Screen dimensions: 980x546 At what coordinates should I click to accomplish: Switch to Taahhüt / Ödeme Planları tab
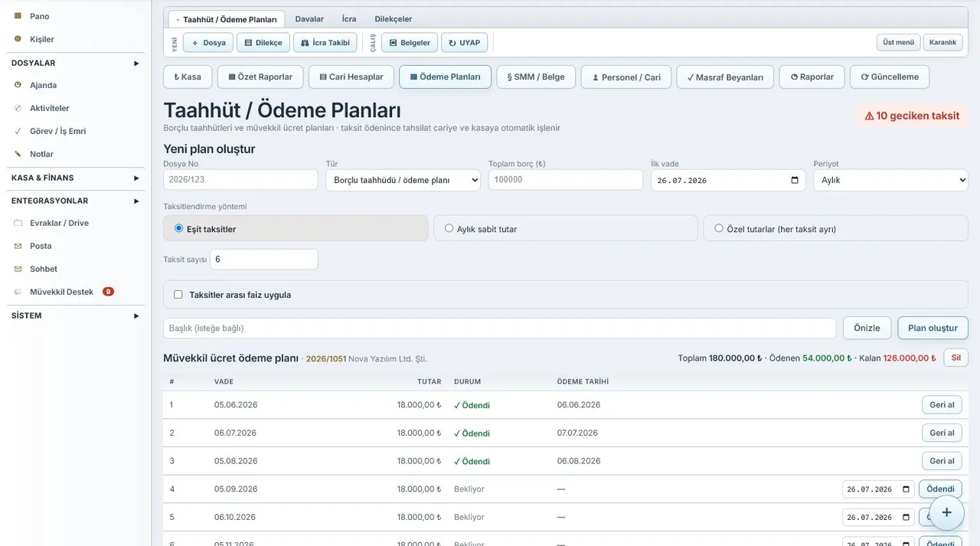[227, 19]
